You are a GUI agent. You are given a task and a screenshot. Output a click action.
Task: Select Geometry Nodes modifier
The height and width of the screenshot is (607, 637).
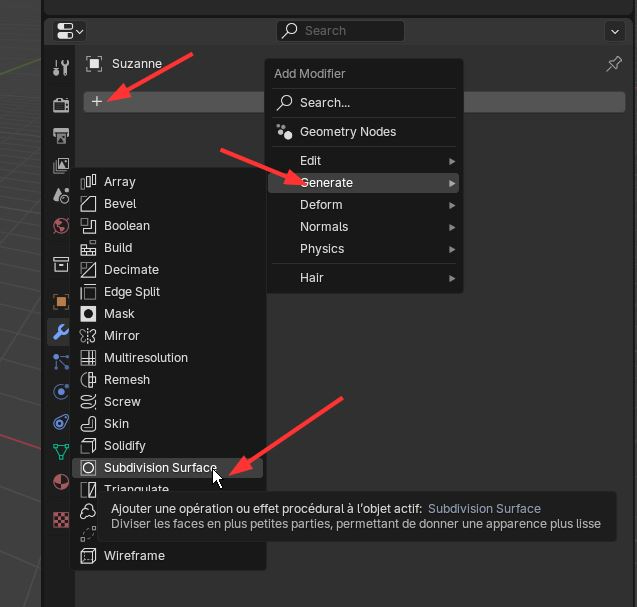(x=364, y=132)
